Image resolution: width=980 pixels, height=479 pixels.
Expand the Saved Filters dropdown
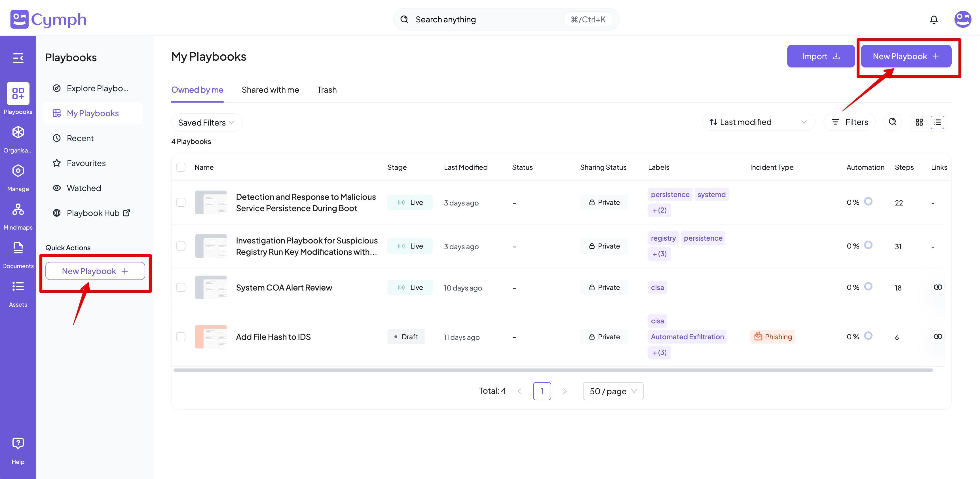(206, 123)
